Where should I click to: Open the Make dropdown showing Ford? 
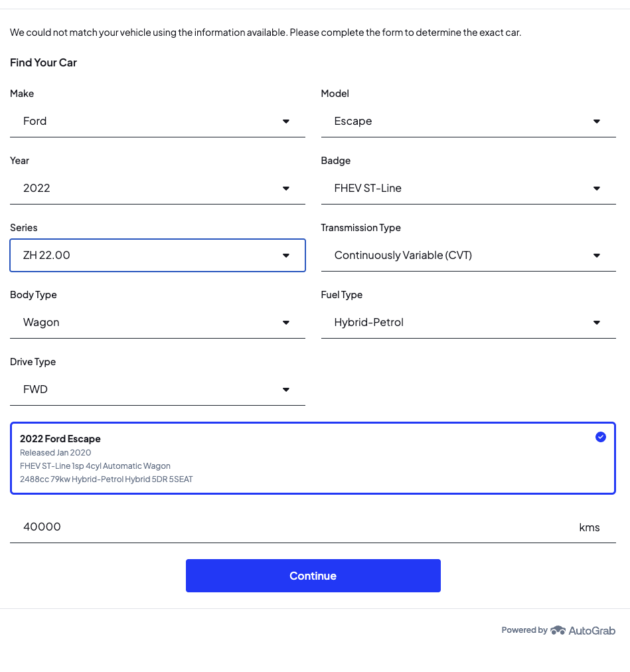coord(157,122)
